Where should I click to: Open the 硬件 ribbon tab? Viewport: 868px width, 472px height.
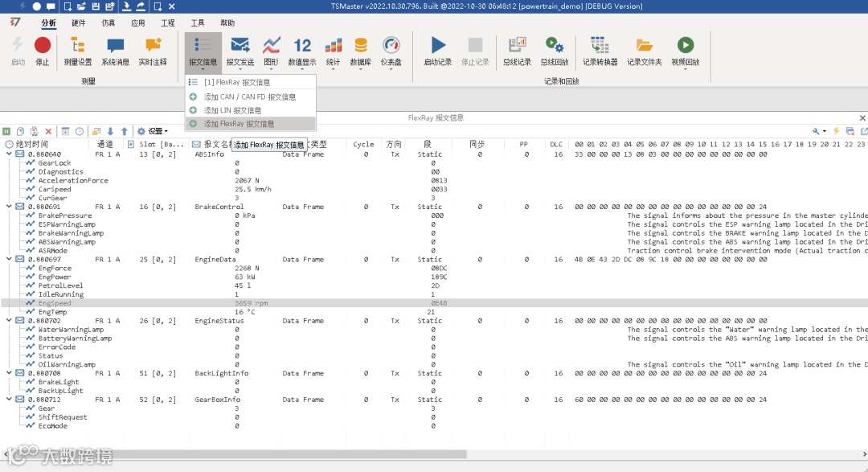coord(79,23)
